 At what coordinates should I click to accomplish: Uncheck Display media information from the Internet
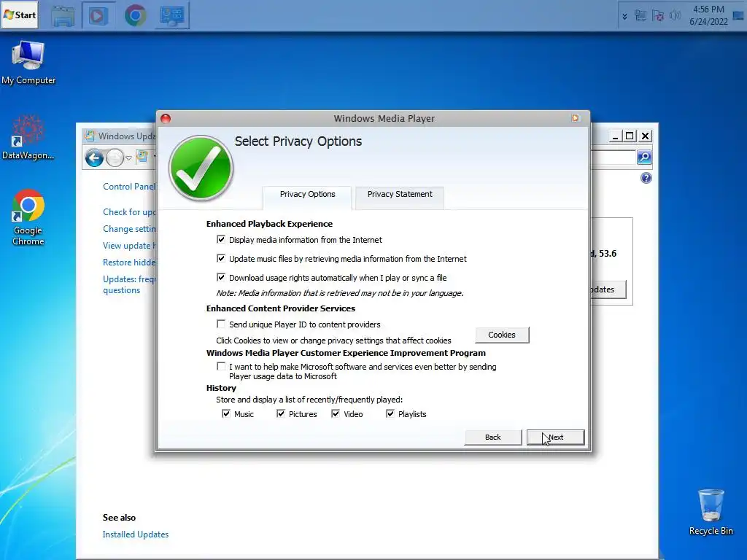220,239
